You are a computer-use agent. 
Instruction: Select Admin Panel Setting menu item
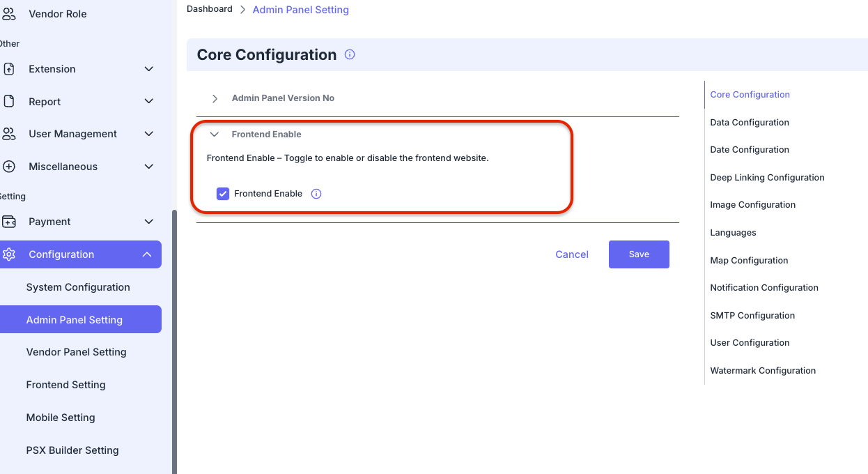81,319
